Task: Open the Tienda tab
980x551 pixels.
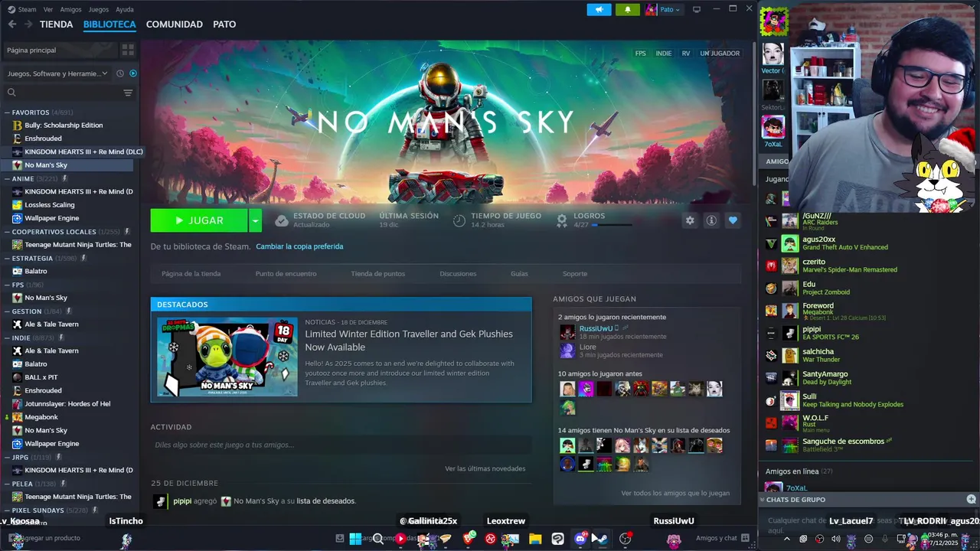Action: click(56, 24)
